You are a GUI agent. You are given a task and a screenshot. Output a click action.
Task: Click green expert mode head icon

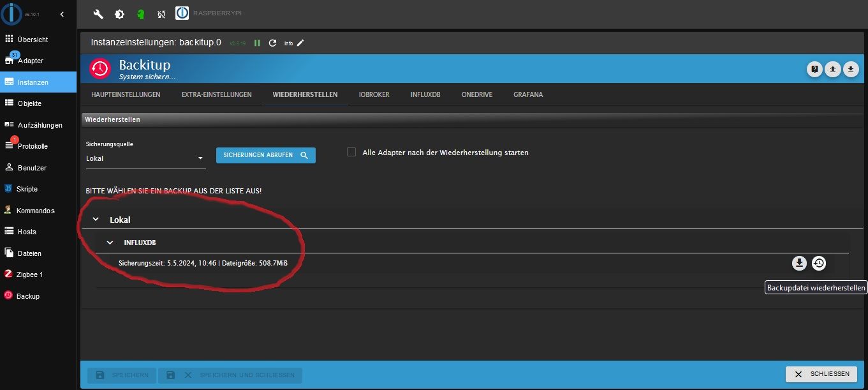140,13
